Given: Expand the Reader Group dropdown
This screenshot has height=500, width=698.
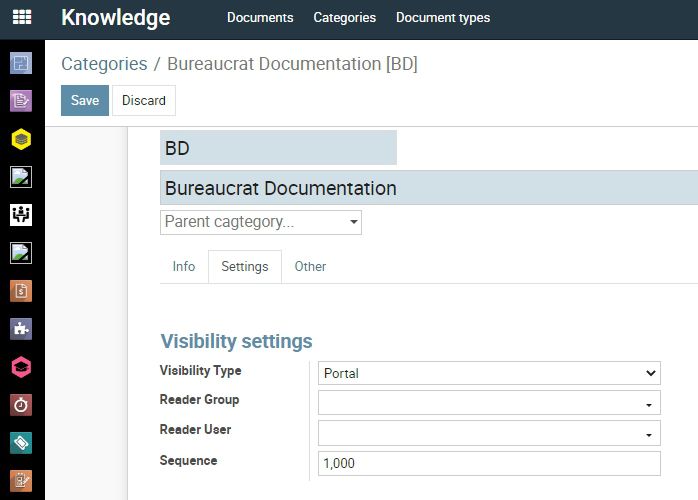Looking at the screenshot, I should pyautogui.click(x=489, y=403).
